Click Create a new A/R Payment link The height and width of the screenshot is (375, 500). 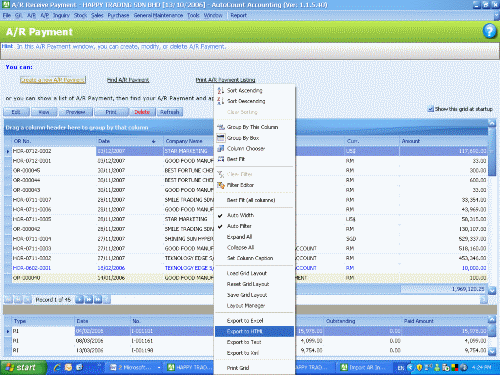click(53, 80)
